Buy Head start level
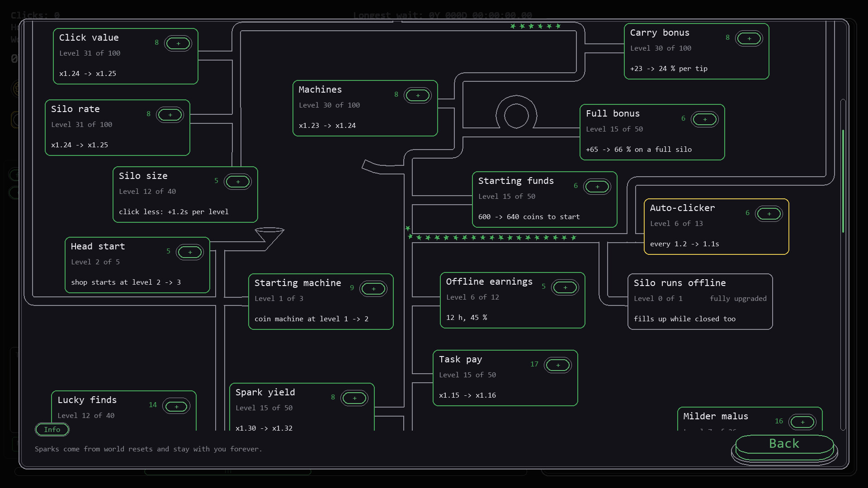 (x=190, y=253)
